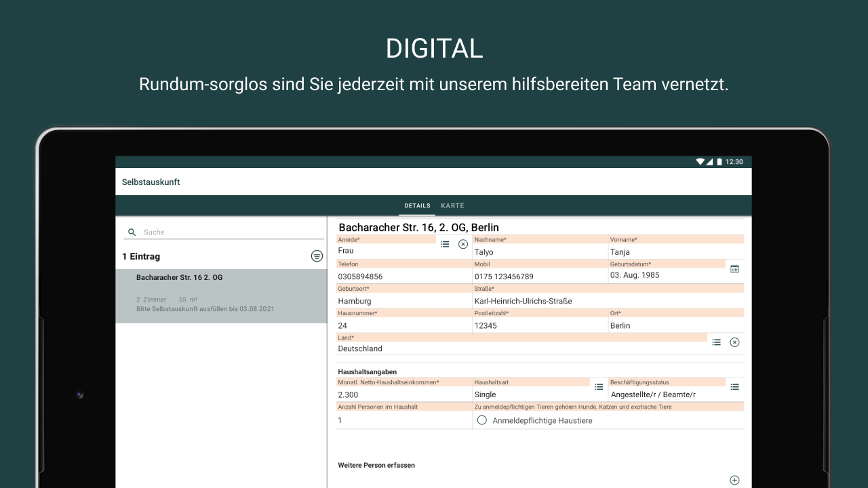Tap the battery status icon
Viewport: 868px width, 488px height.
[719, 162]
